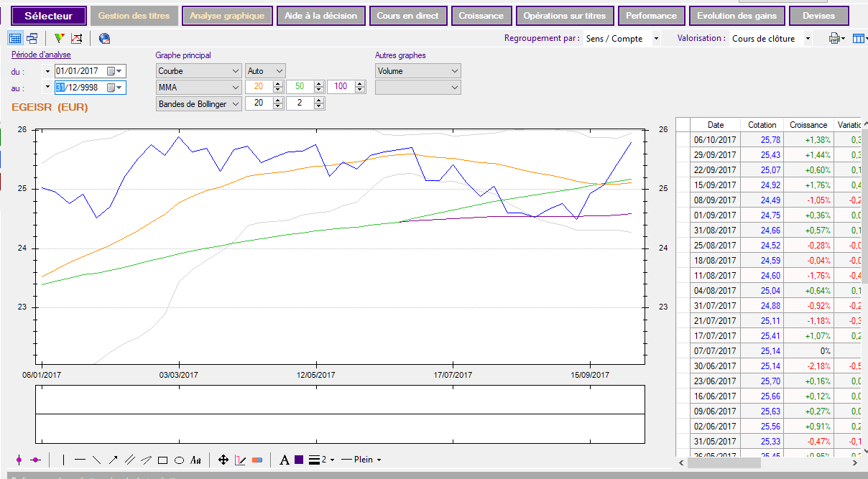
Task: Sort table by Croissance column header
Action: point(808,125)
